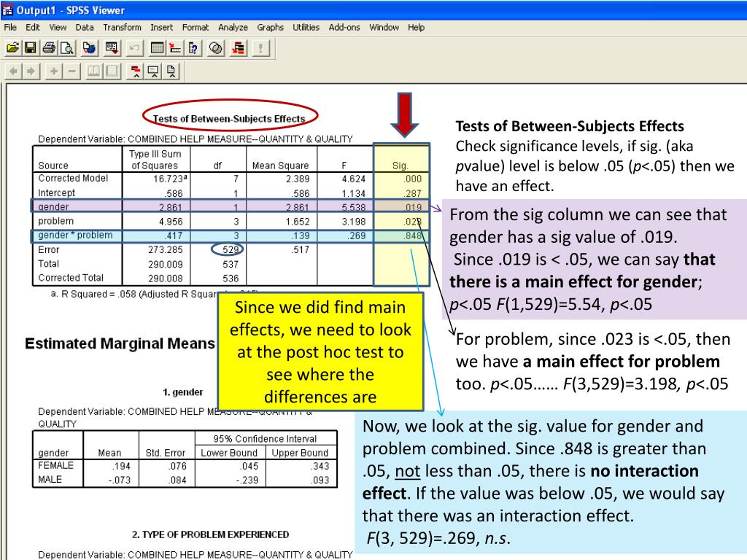747x560 pixels.
Task: Open the Window menu
Action: point(384,27)
